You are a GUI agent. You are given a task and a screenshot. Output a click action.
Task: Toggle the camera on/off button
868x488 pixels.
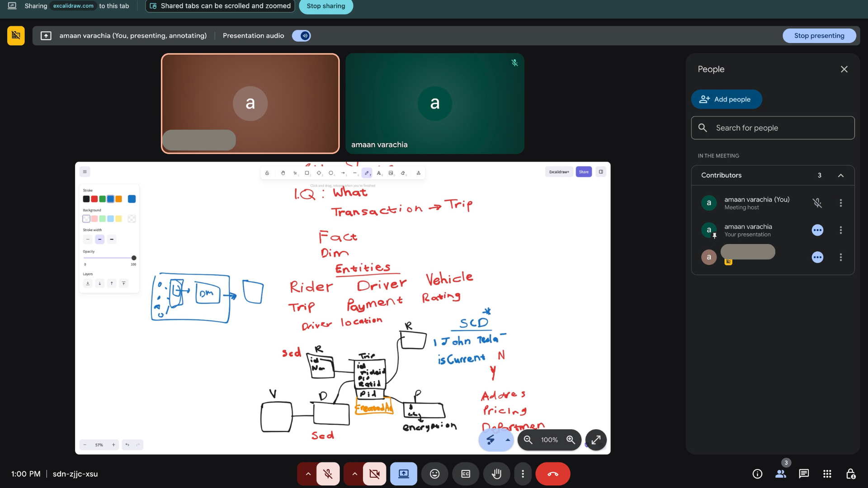(x=374, y=474)
